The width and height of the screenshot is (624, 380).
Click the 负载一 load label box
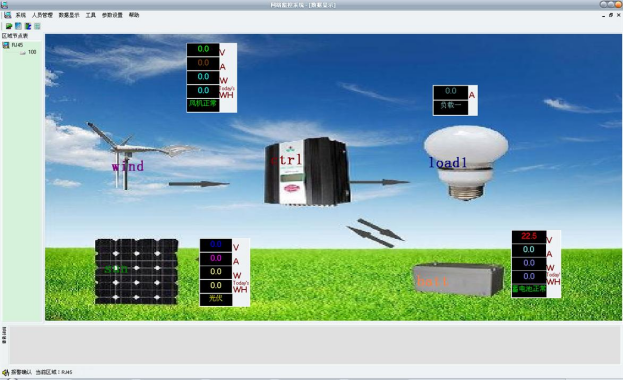click(x=450, y=105)
